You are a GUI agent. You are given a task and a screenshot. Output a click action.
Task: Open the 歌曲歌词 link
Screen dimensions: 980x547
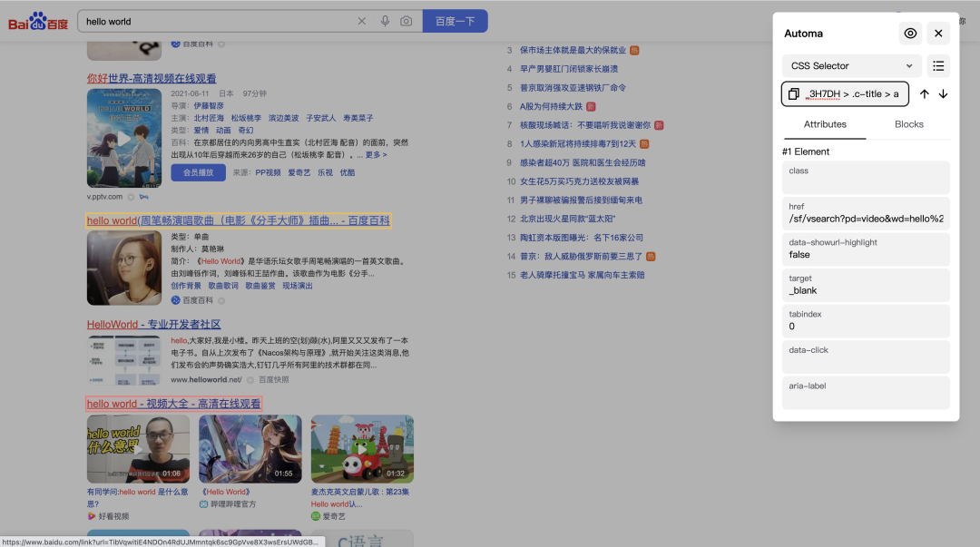pyautogui.click(x=222, y=286)
